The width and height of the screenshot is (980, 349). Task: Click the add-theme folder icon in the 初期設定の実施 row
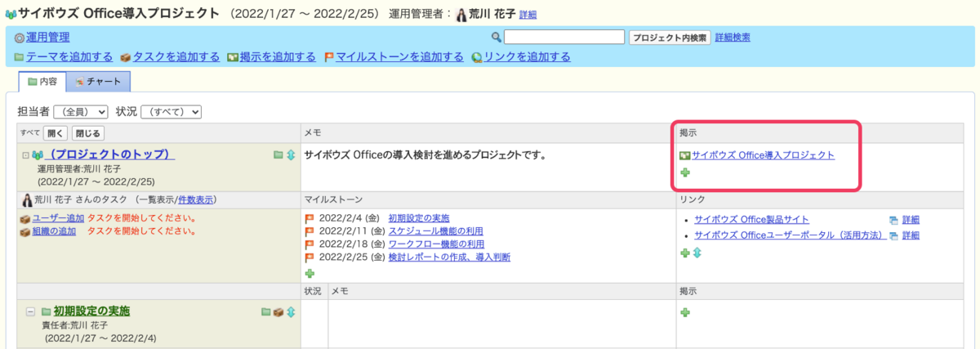[265, 311]
